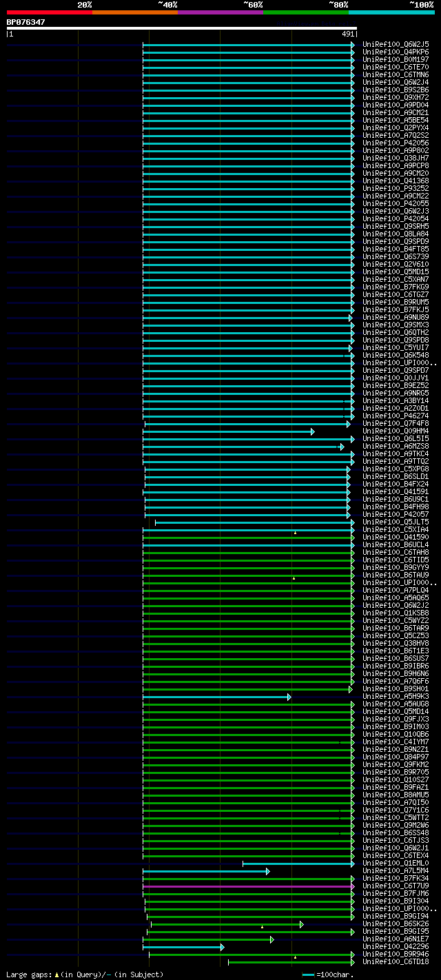Select the UniRef100_A9PD04 label
The height and width of the screenshot is (980, 441).
(x=396, y=105)
